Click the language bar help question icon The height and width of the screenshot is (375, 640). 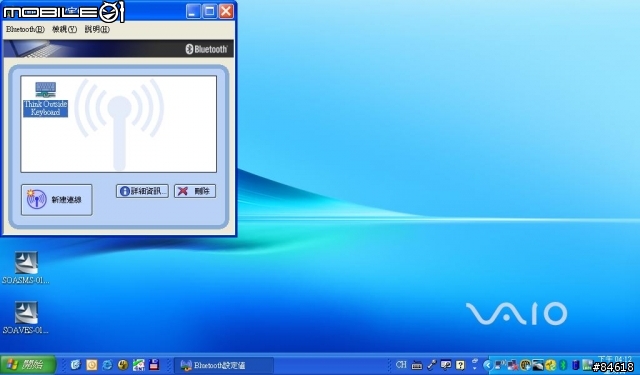tap(460, 365)
